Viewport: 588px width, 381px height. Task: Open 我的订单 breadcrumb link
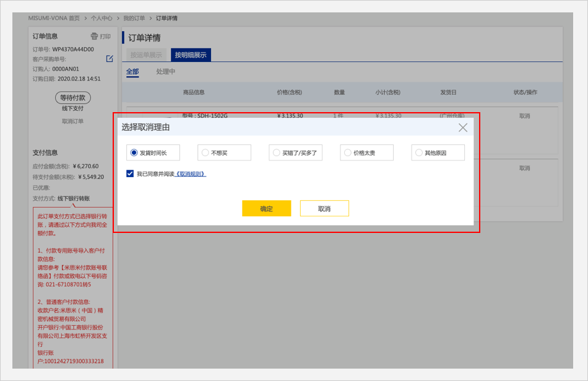pos(134,19)
